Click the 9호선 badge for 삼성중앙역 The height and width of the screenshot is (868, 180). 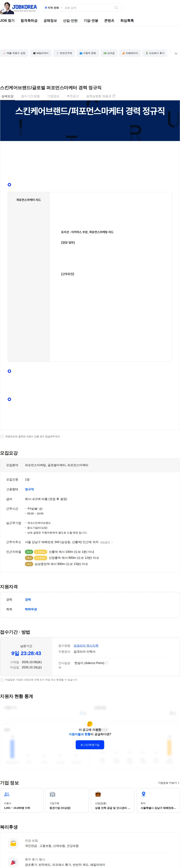click(29, 564)
